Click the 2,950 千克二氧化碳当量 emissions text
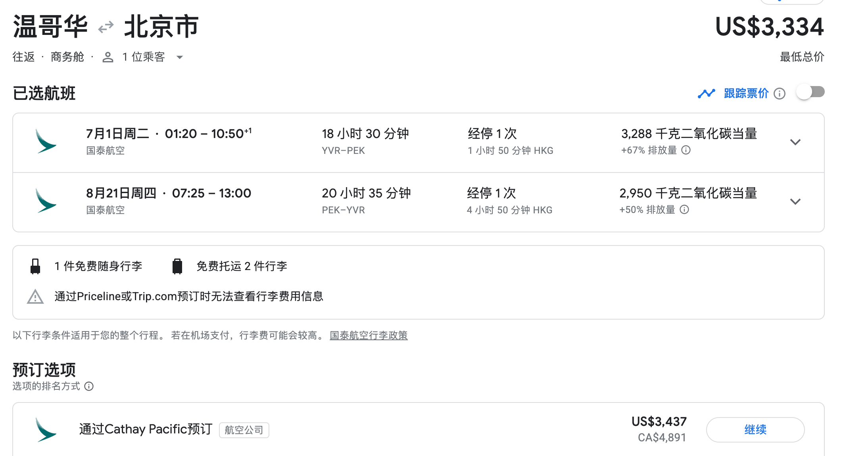 (x=688, y=193)
